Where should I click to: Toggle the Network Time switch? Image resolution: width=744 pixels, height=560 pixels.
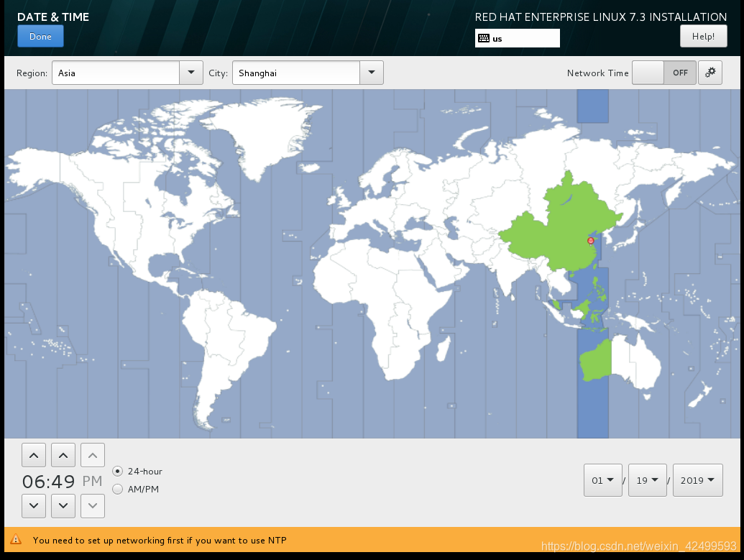pyautogui.click(x=663, y=73)
